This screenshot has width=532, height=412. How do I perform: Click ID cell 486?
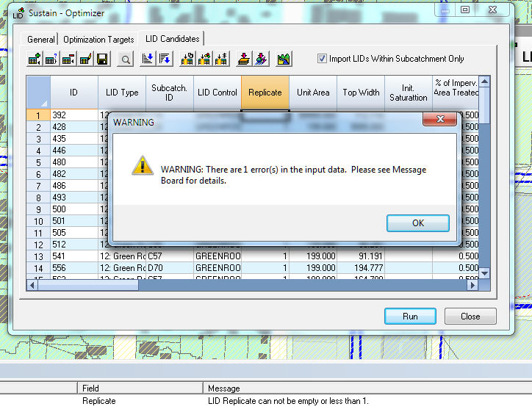pos(74,186)
